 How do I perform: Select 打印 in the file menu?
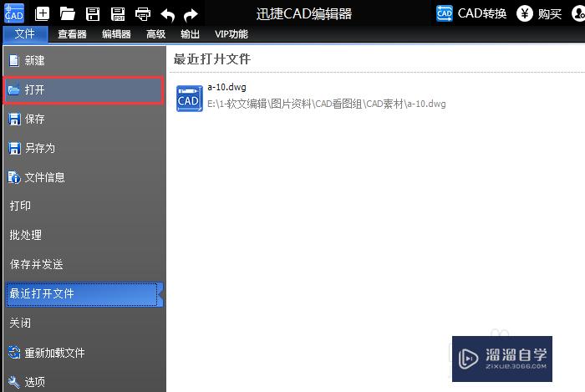click(x=84, y=206)
